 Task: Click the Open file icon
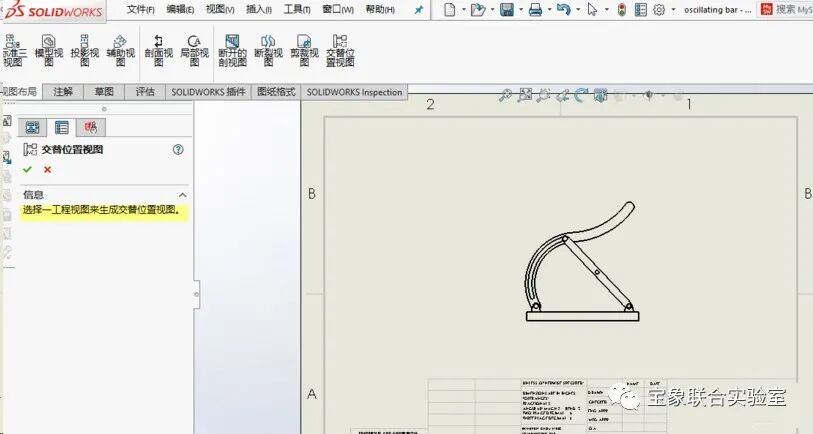click(478, 9)
